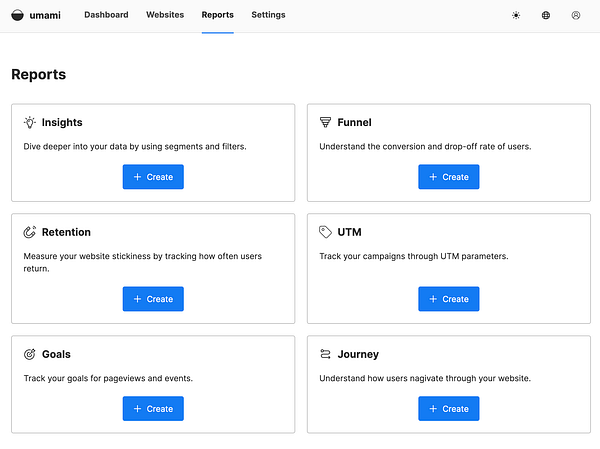Click the umami logo icon
600x449 pixels.
17,15
